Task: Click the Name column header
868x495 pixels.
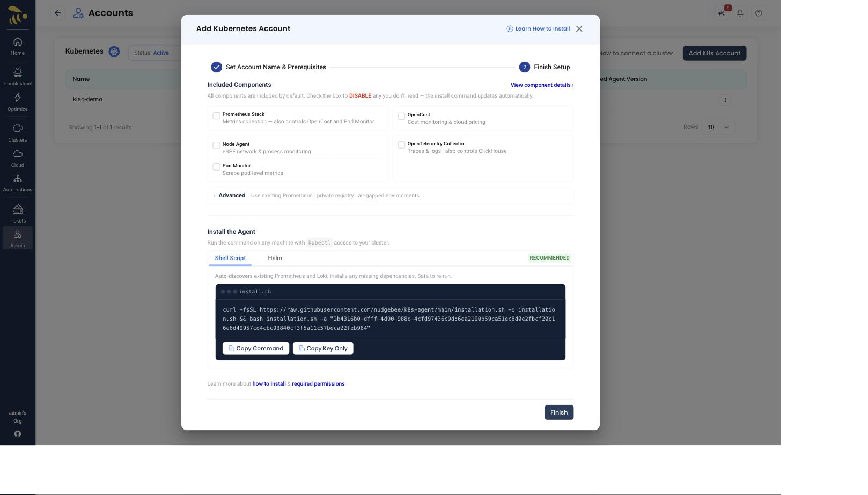Action: click(x=81, y=79)
